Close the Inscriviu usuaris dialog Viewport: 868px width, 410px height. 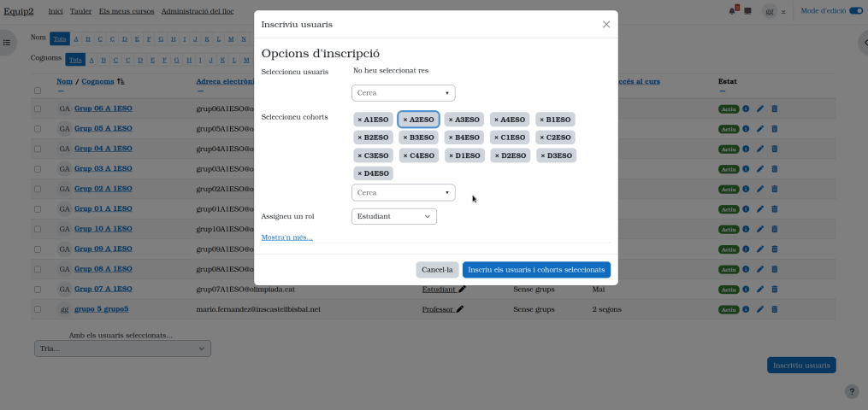pyautogui.click(x=606, y=24)
